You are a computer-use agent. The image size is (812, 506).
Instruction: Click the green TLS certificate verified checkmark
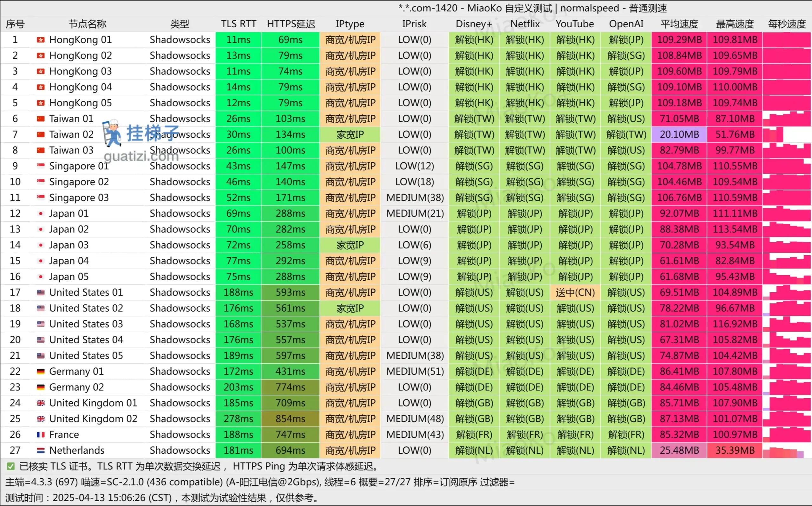point(11,466)
